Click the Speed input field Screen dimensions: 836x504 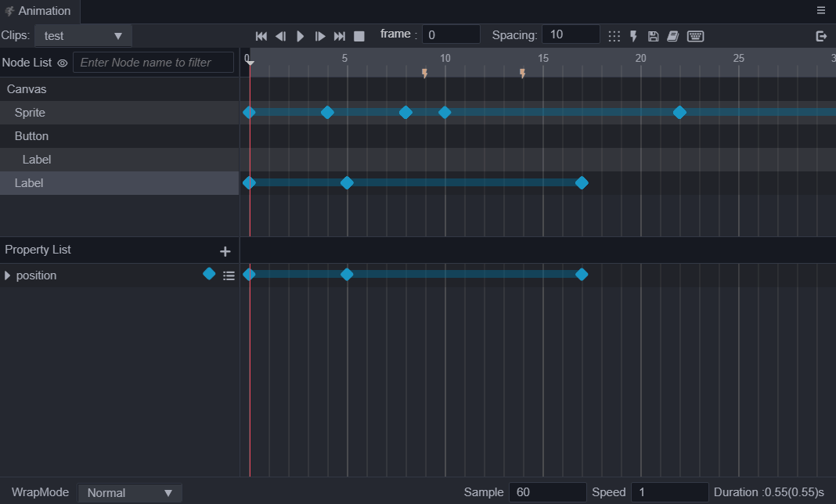click(x=669, y=492)
